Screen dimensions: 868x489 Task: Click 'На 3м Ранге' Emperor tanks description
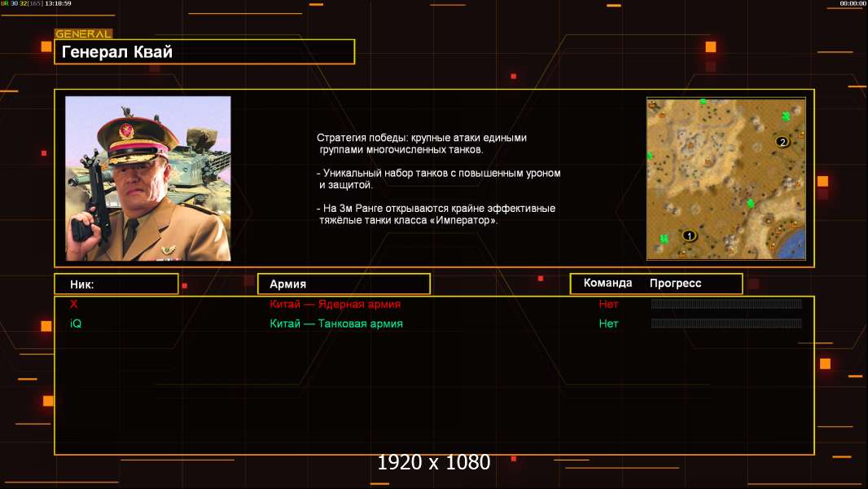click(x=436, y=214)
